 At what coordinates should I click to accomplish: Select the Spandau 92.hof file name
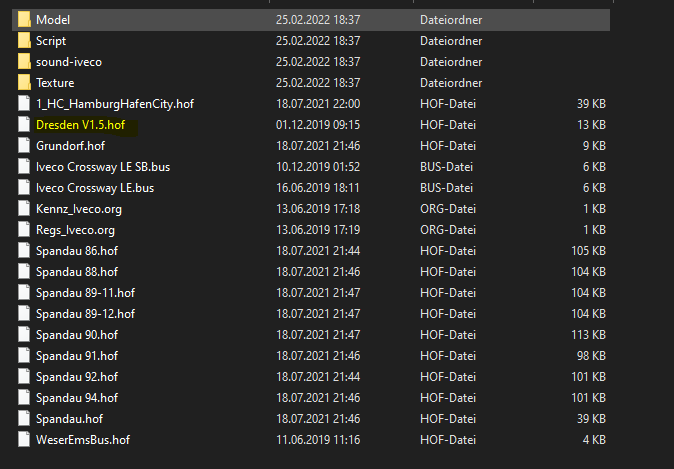(76, 376)
